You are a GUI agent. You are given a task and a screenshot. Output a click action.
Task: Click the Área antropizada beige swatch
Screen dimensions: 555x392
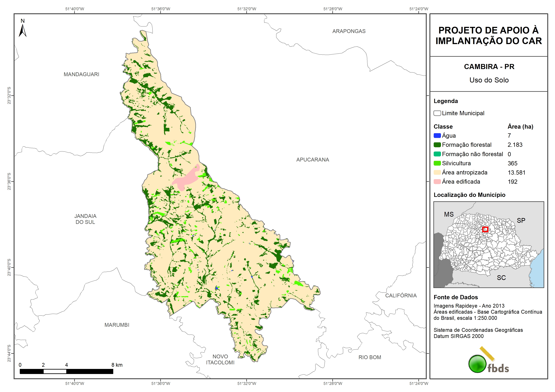[437, 172]
